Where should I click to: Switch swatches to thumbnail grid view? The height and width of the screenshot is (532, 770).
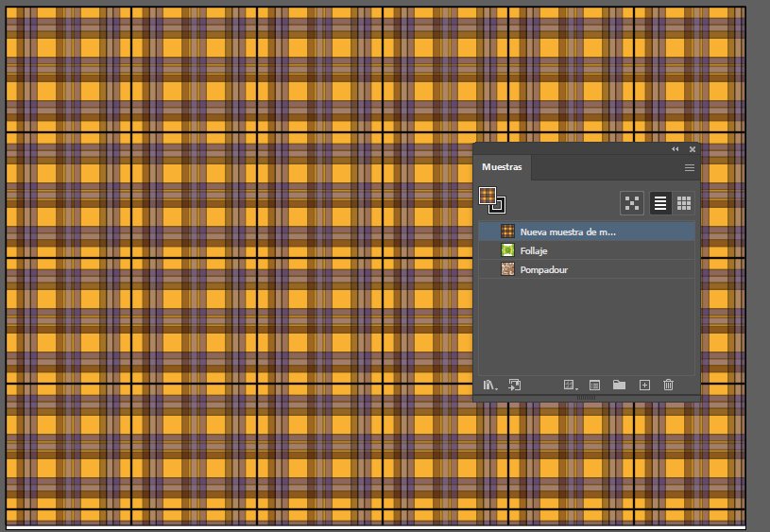(x=685, y=202)
